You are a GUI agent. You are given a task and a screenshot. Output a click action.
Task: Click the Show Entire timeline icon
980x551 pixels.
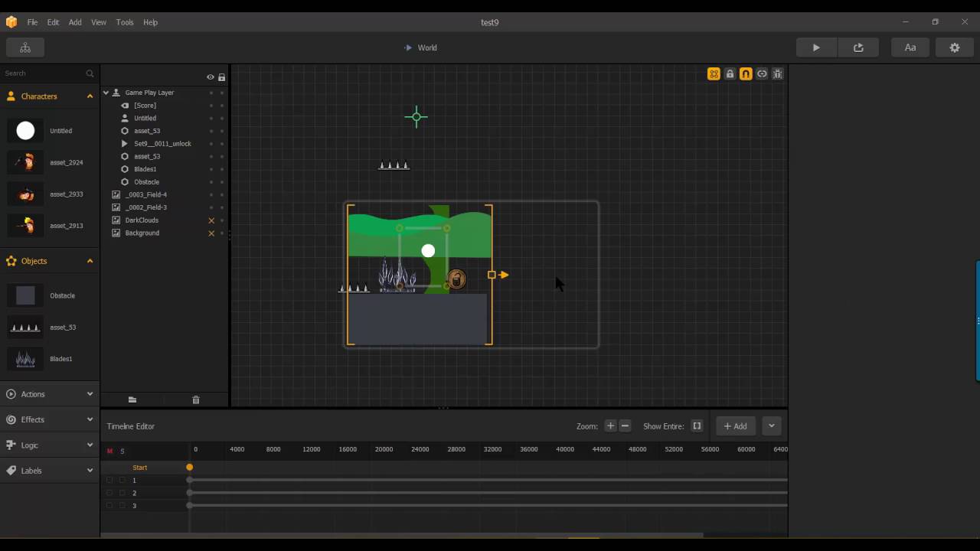click(x=697, y=426)
